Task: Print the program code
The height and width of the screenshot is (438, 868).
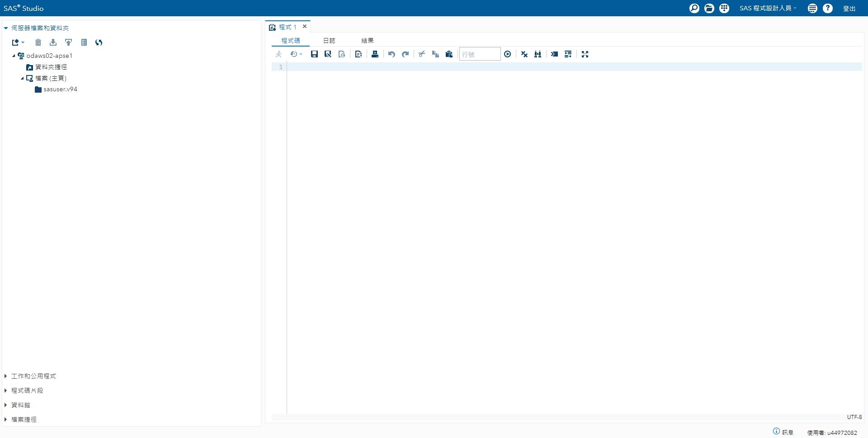Action: point(374,54)
